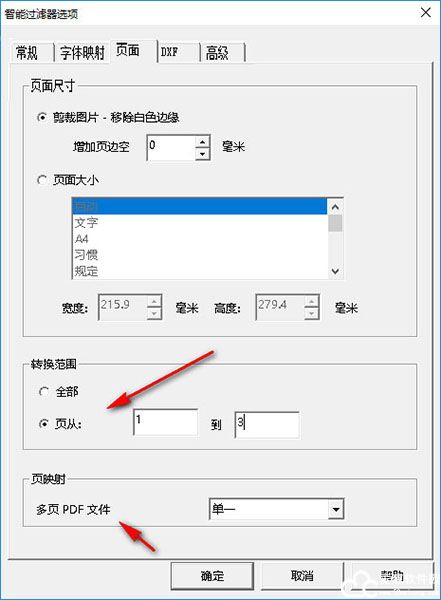Select the 剪裁图片 - 移除白色边缘 radio option

(42, 117)
